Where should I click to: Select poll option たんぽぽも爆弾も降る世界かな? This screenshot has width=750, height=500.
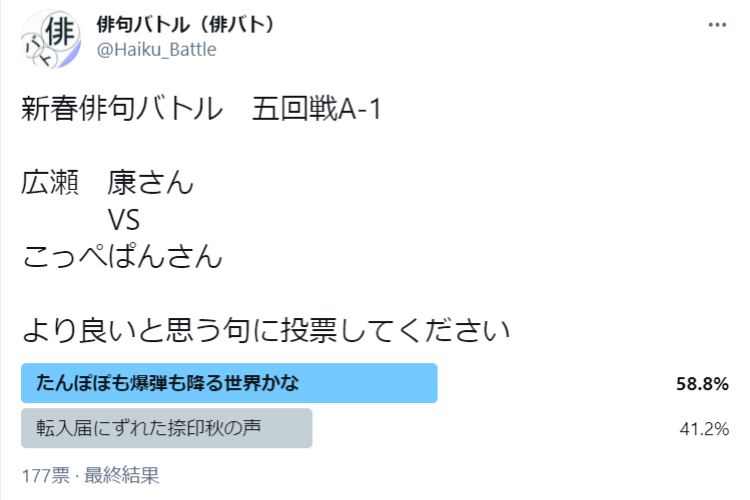tap(168, 383)
